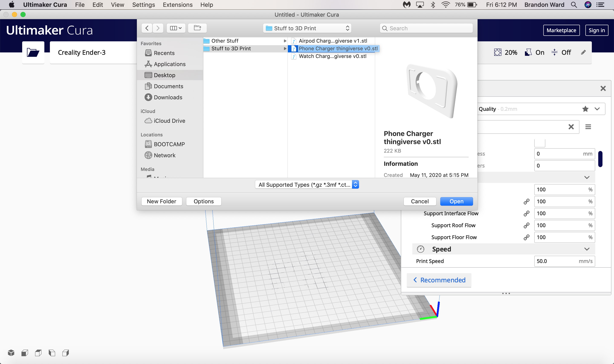The width and height of the screenshot is (614, 364).
Task: Click the new folder icon in dialog toolbar
Action: [197, 28]
